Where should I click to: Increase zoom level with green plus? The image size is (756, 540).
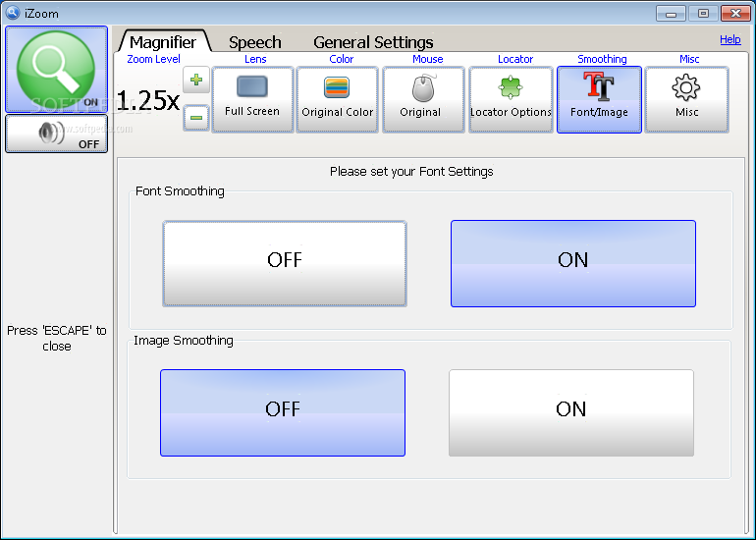click(x=196, y=80)
